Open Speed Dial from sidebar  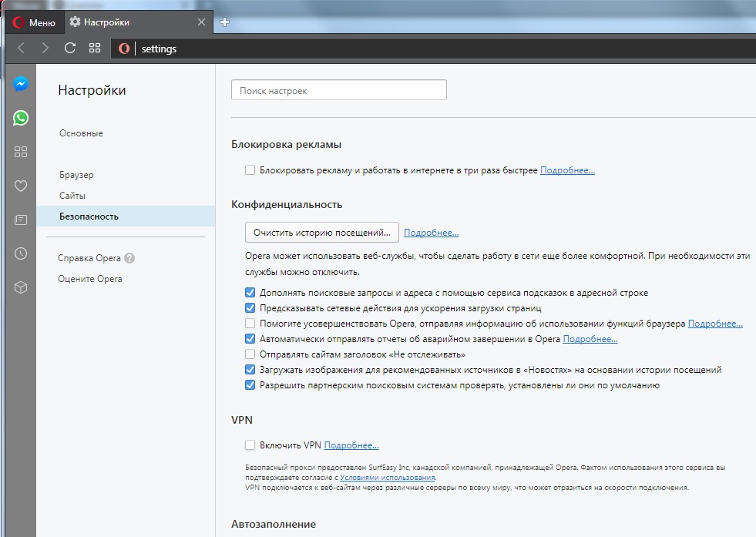21,152
